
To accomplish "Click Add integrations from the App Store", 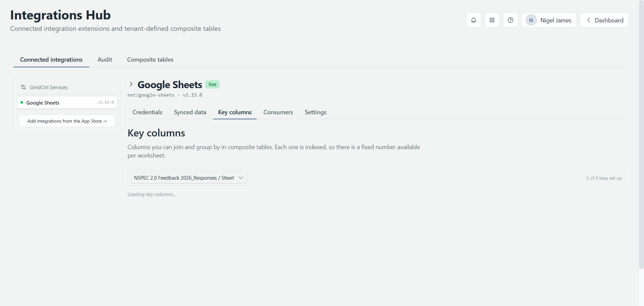I will pyautogui.click(x=67, y=121).
